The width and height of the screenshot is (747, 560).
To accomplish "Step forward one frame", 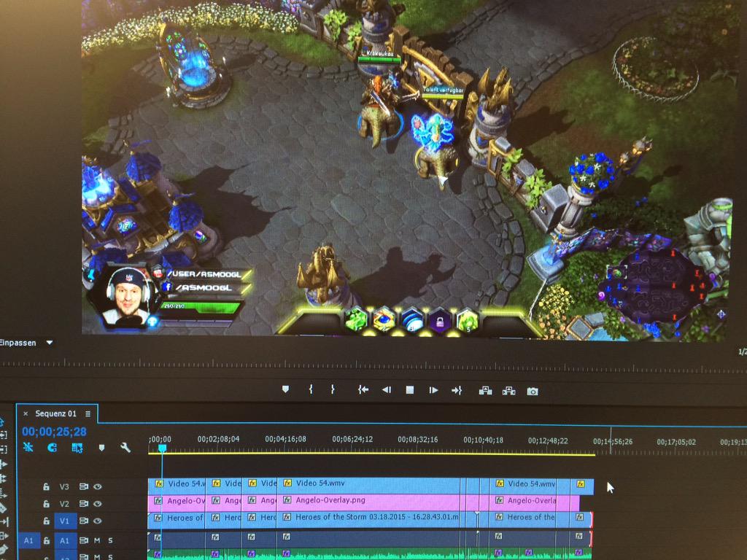I will tap(433, 391).
